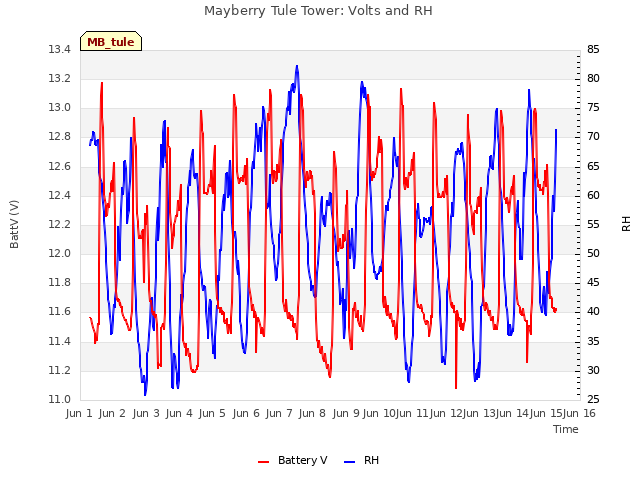Toggle the RH legend entry
This screenshot has width=640, height=480.
pos(361,460)
